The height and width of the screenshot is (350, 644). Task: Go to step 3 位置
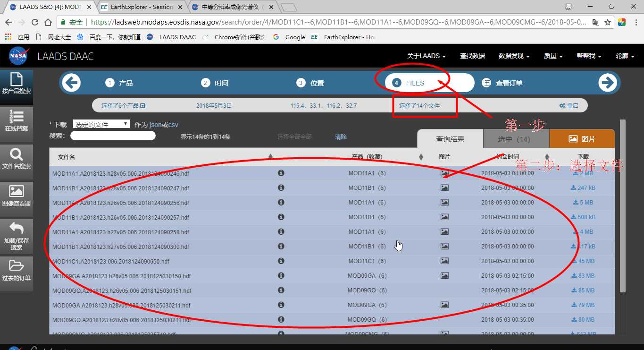click(x=310, y=83)
